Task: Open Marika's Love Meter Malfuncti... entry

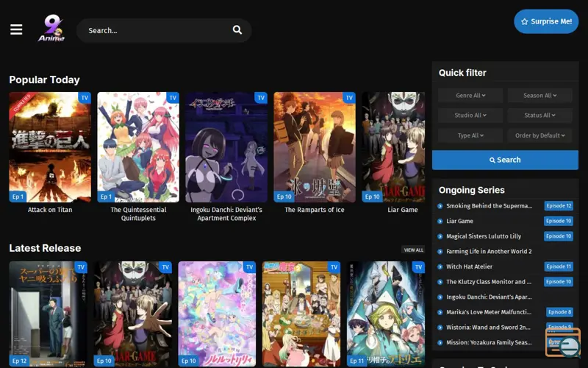Action: pos(488,312)
